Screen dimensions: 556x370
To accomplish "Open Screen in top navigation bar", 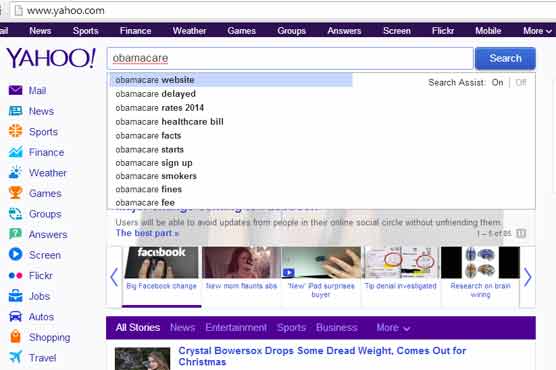I will click(396, 31).
